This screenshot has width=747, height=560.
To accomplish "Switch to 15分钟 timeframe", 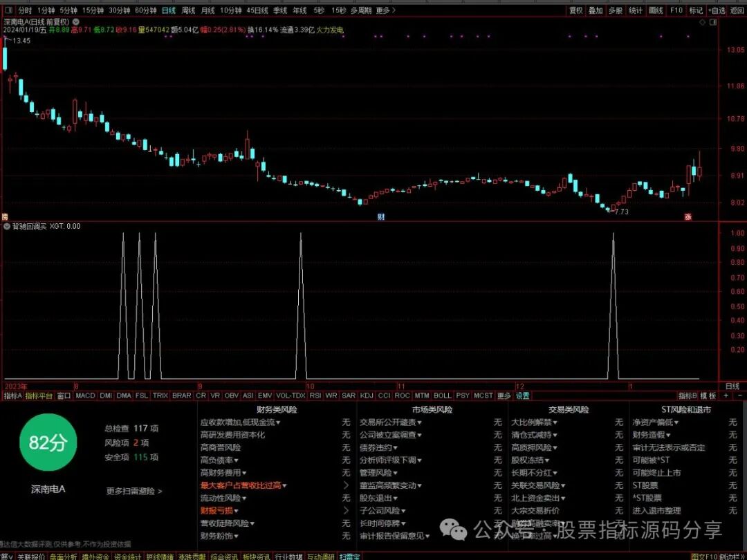I will point(93,10).
